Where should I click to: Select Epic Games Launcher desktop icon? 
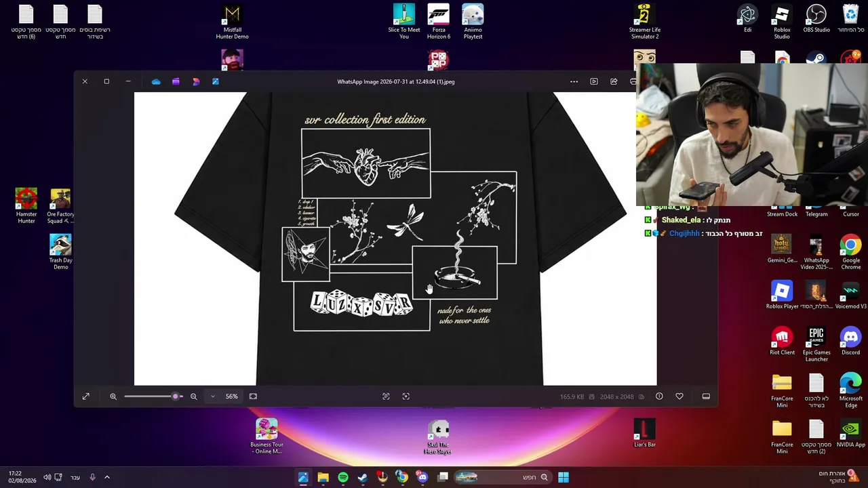pos(816,344)
